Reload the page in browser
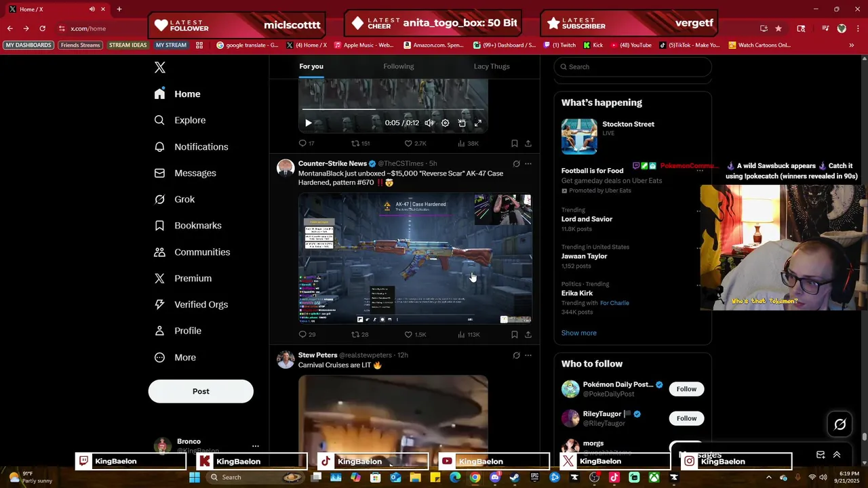 42,28
